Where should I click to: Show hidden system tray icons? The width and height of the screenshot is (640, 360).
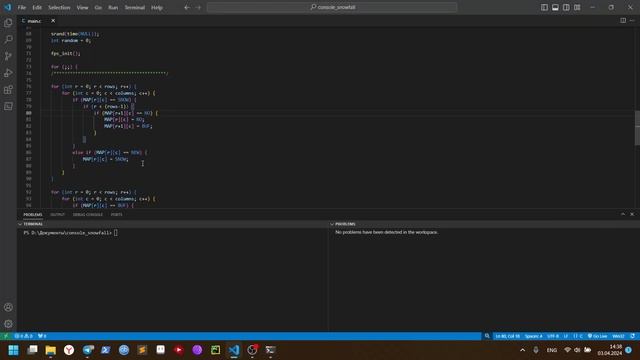522,350
